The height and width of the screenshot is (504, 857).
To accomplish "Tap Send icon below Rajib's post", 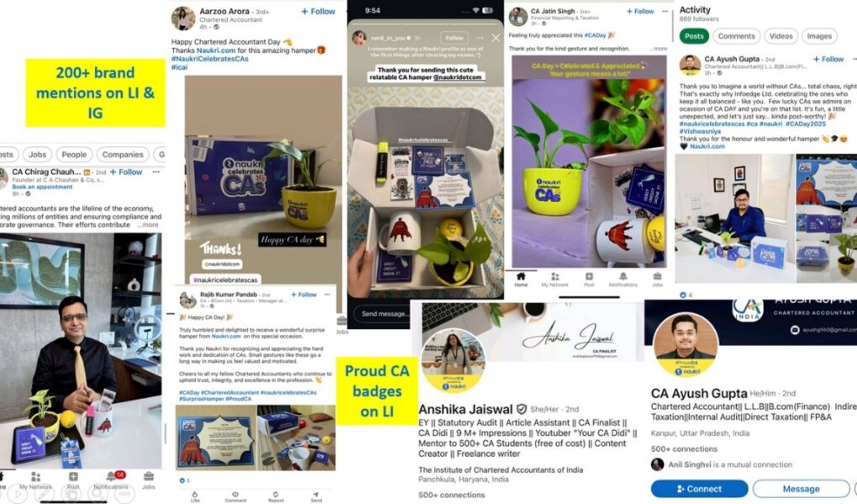I will tap(317, 496).
